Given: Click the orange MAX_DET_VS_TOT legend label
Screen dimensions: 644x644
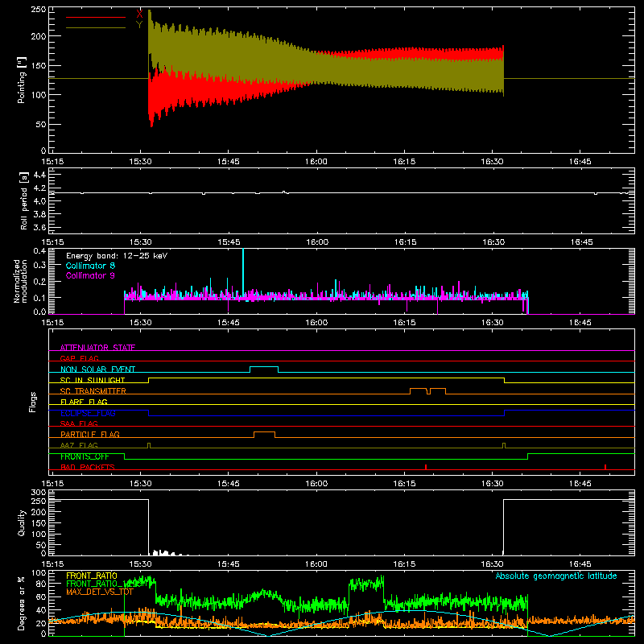Looking at the screenshot, I should 100,592.
